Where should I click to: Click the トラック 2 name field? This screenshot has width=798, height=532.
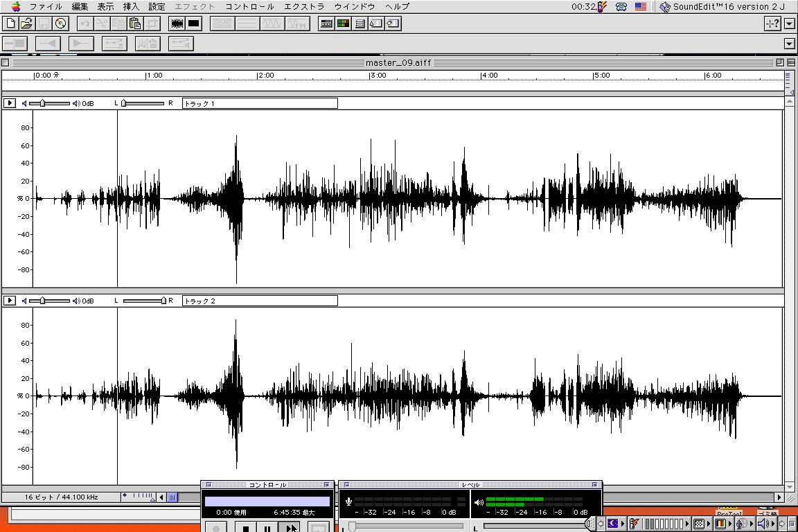(260, 301)
